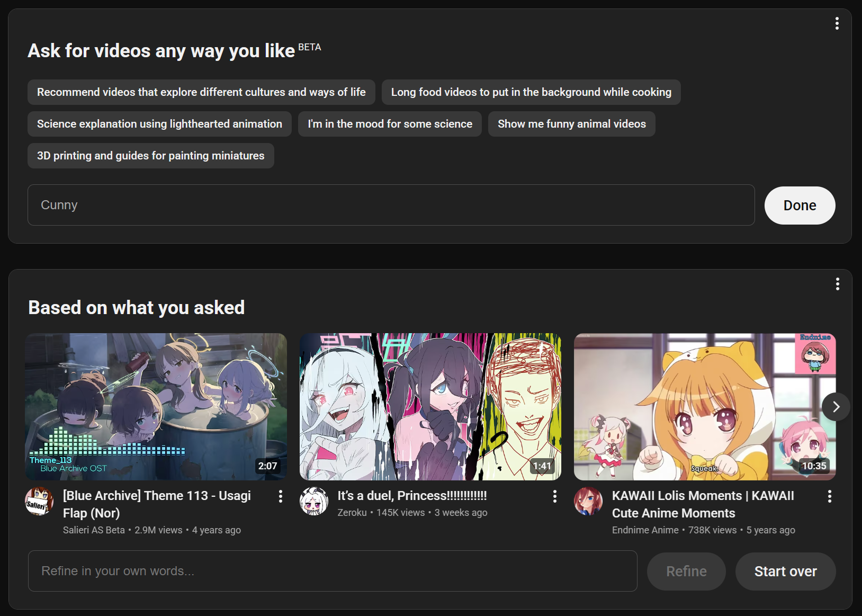
Task: Select 'I'm in the mood for some science' chip
Action: (x=390, y=124)
